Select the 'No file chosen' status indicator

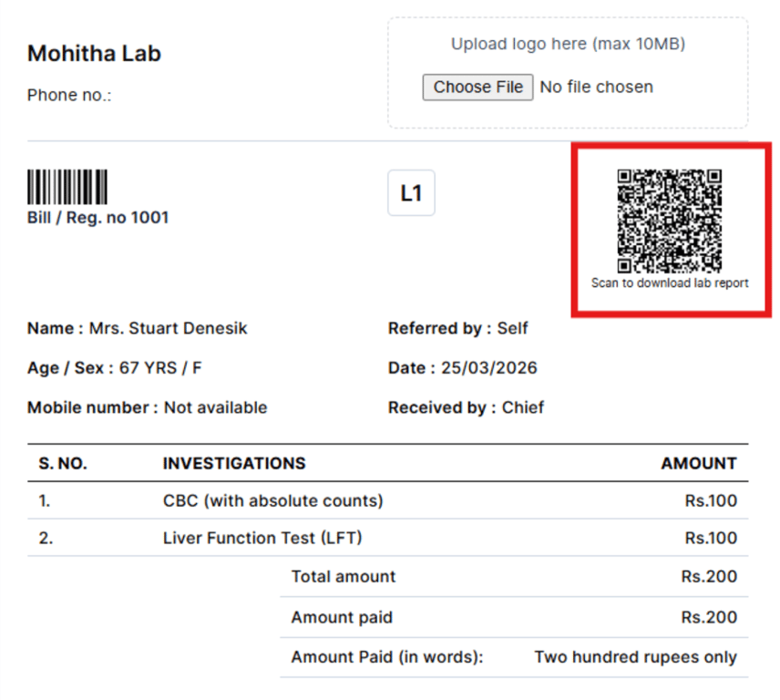coord(596,87)
